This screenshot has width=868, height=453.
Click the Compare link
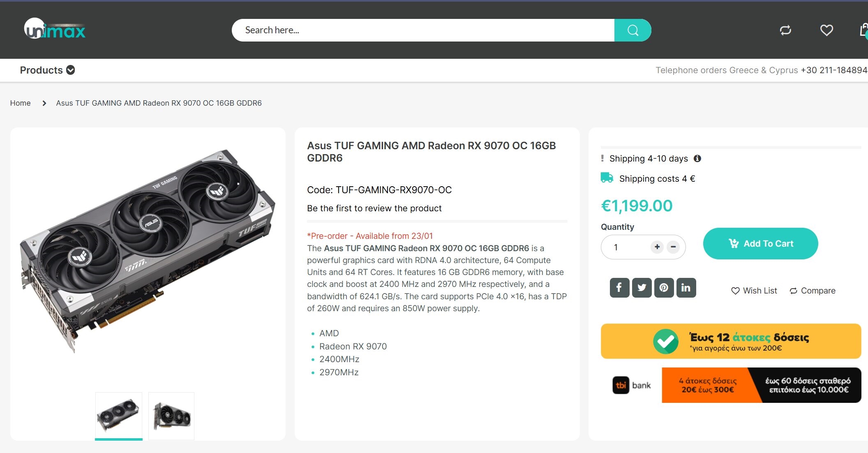(813, 291)
